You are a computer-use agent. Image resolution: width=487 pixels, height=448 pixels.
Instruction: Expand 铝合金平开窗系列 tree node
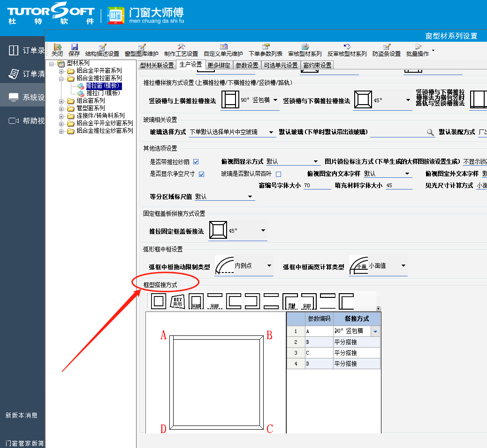point(61,71)
